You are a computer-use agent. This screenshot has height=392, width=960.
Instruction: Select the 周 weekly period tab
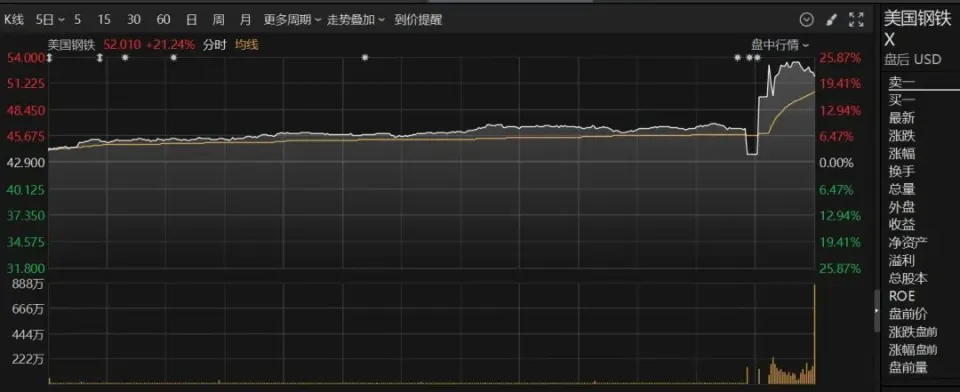219,20
